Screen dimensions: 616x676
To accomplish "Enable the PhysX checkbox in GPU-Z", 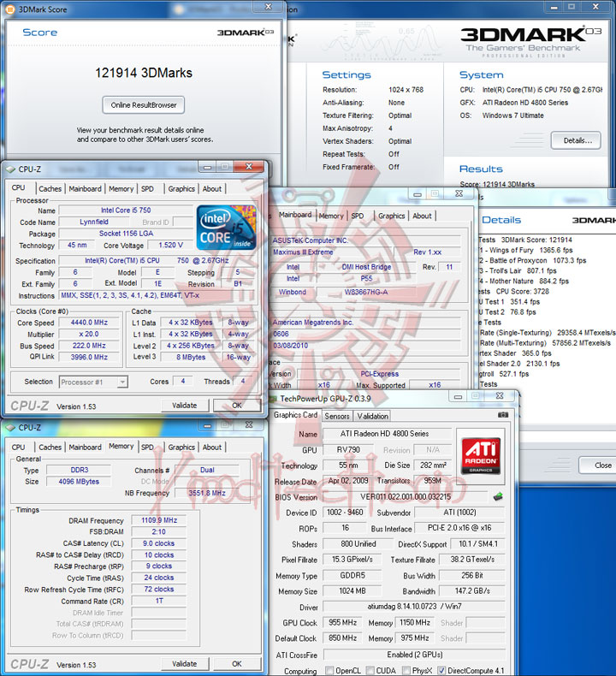I will [x=406, y=670].
